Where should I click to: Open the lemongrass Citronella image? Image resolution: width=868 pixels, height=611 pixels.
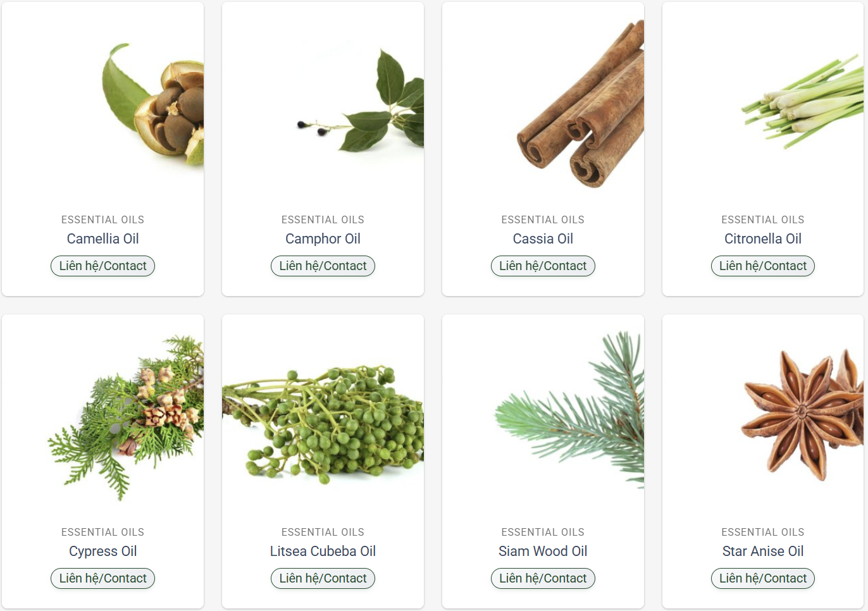(x=763, y=103)
